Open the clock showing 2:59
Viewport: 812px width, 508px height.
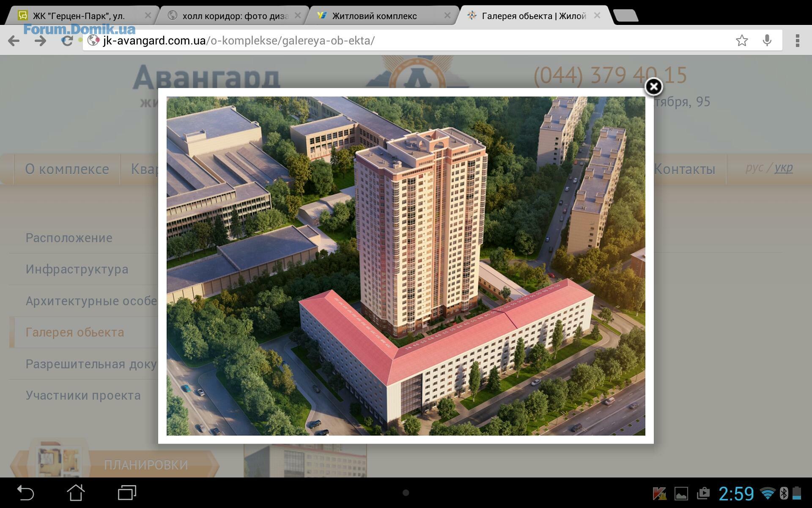click(736, 494)
